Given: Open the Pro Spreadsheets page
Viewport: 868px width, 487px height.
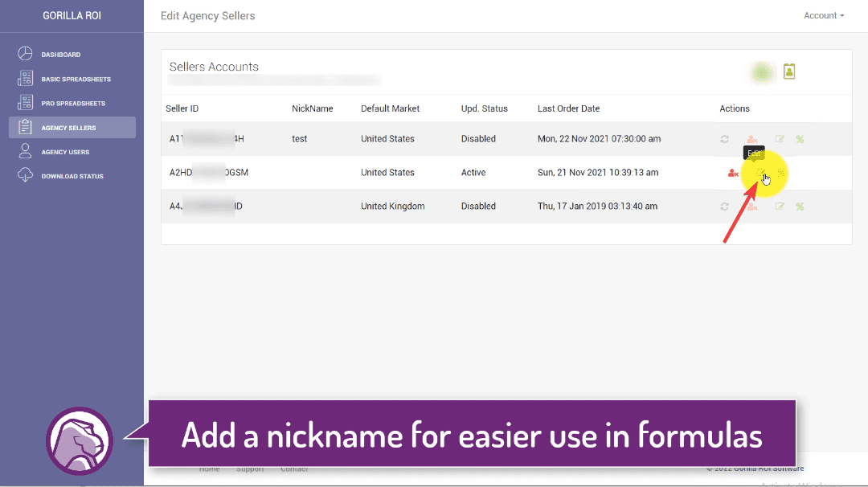Looking at the screenshot, I should click(x=72, y=104).
